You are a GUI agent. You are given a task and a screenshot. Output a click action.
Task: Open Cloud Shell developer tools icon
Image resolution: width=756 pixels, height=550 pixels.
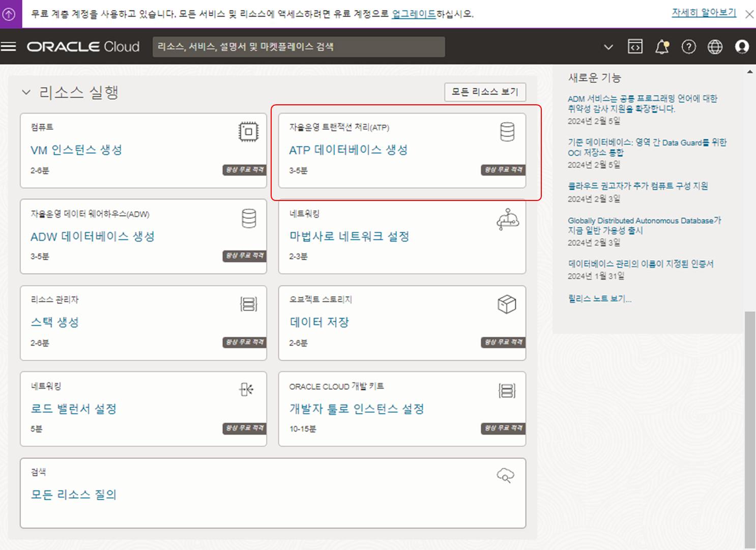(x=635, y=47)
